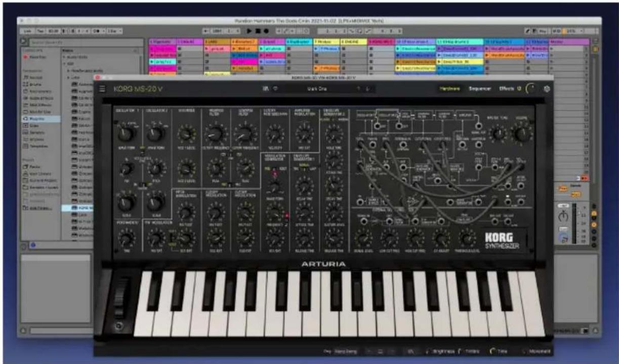Image resolution: width=619 pixels, height=364 pixels.
Task: Open the preset library browser icon
Action: tap(265, 89)
